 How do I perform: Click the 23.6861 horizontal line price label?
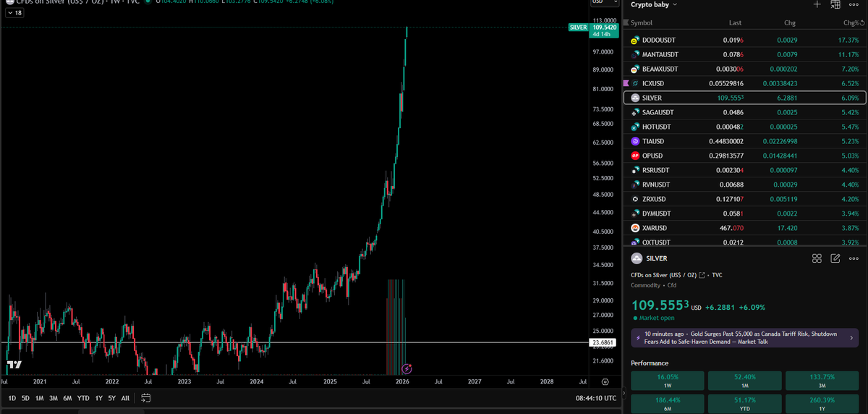(x=603, y=342)
